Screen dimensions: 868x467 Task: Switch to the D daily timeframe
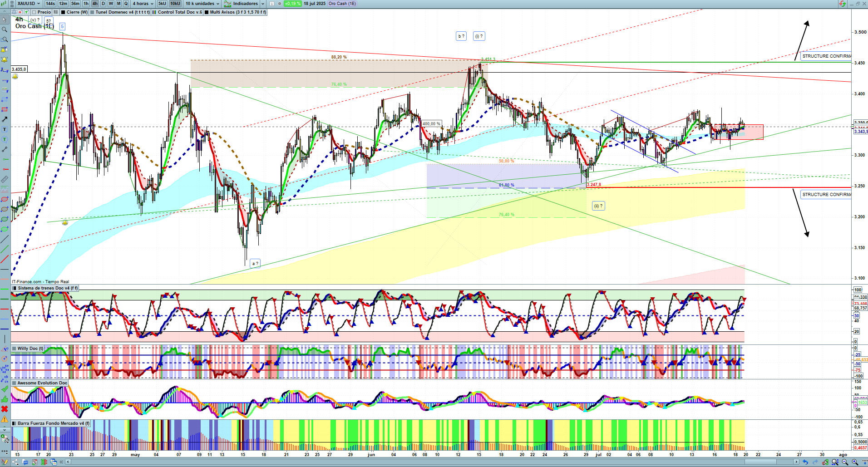click(103, 4)
